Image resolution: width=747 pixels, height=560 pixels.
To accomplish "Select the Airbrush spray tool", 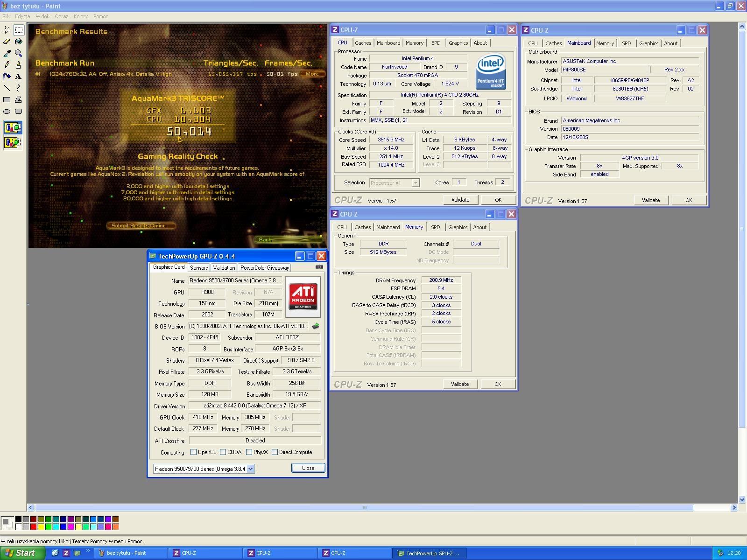I will point(7,76).
